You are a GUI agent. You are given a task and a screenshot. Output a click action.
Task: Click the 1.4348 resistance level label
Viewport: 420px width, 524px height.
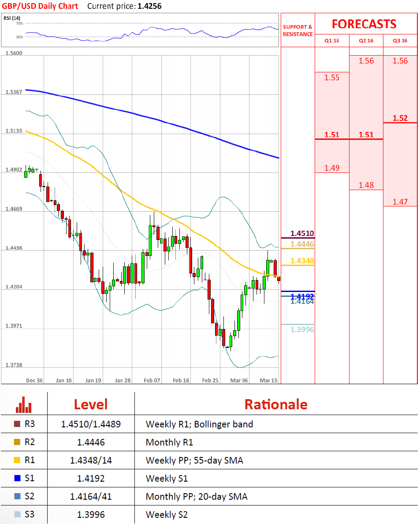302,261
